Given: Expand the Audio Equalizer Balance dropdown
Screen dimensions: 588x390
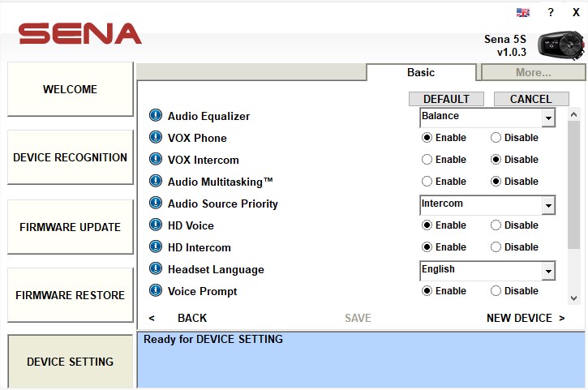Looking at the screenshot, I should (548, 118).
